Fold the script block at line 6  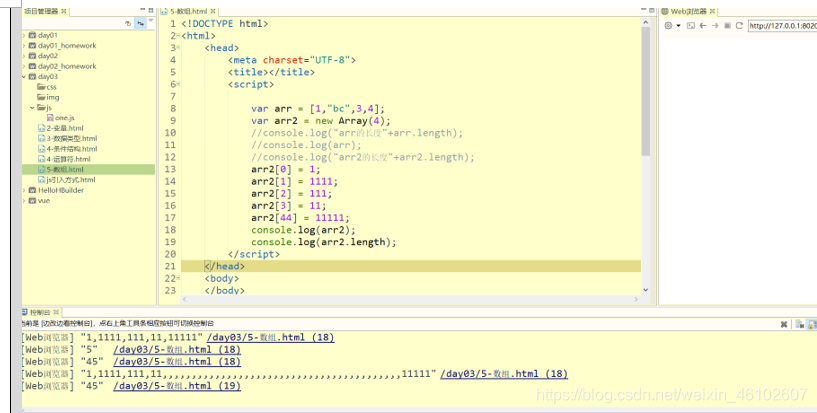[178, 84]
